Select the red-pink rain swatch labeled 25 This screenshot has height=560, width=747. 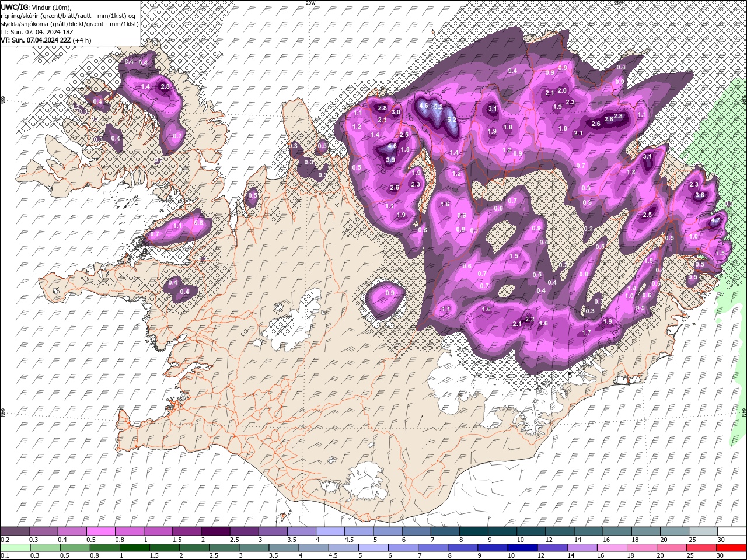click(701, 547)
